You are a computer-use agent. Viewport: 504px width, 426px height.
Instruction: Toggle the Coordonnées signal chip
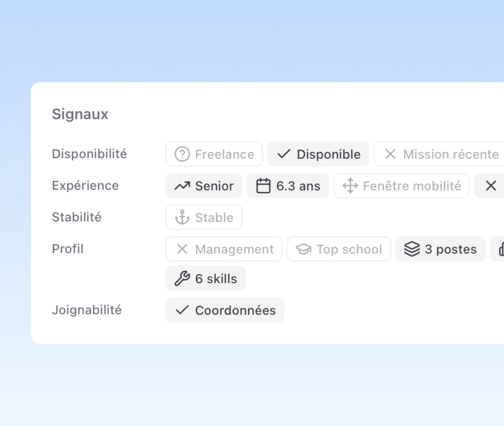point(225,310)
